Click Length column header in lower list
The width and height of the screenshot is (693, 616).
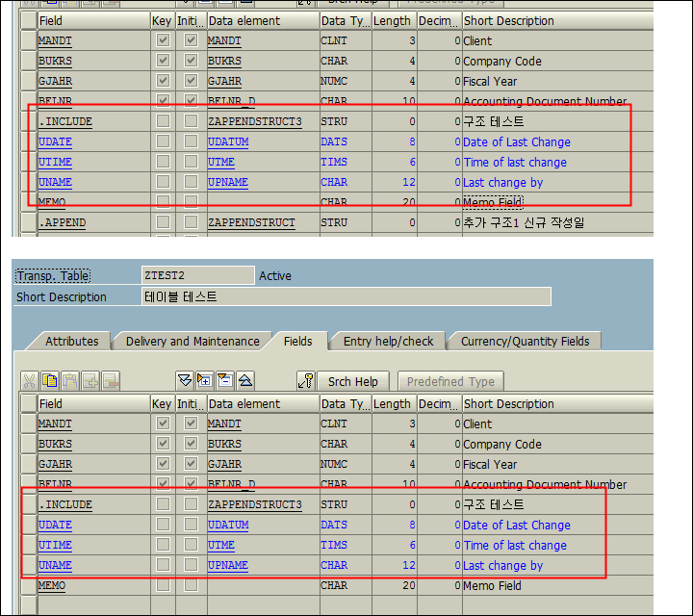(x=395, y=403)
